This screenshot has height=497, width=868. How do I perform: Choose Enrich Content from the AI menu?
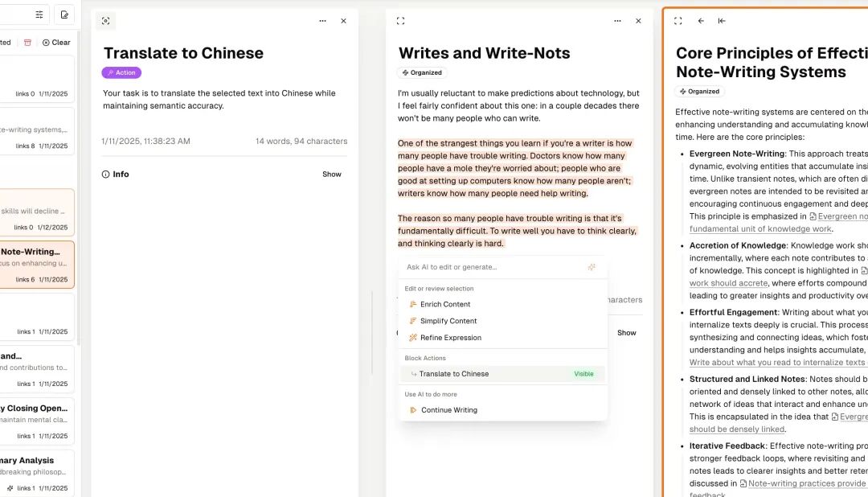point(502,304)
